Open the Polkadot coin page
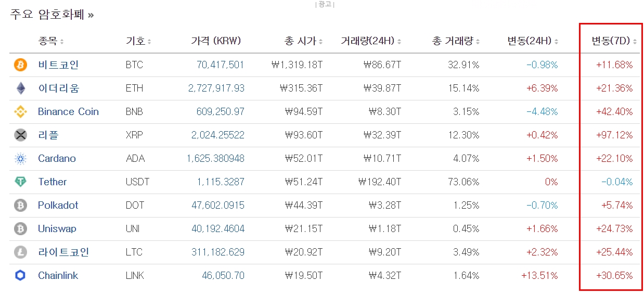The width and height of the screenshot is (644, 294). 58,206
